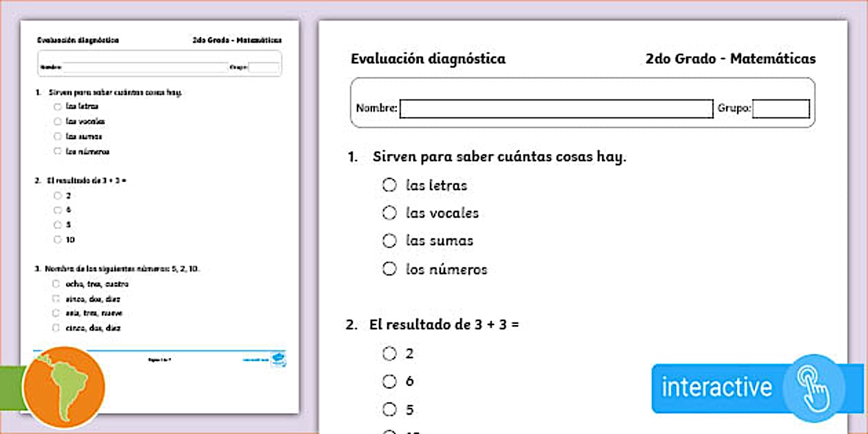Choose "las sumas" for question 1

coord(389,240)
